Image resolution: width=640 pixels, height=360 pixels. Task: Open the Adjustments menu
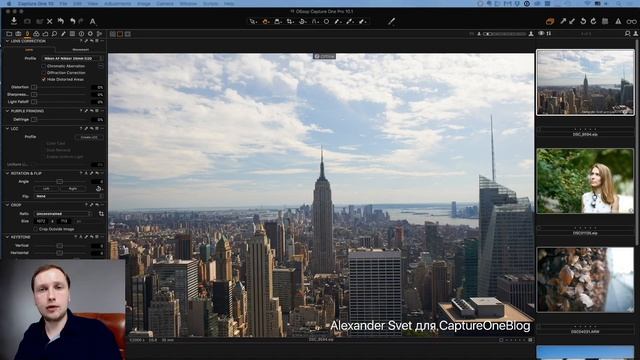click(117, 3)
